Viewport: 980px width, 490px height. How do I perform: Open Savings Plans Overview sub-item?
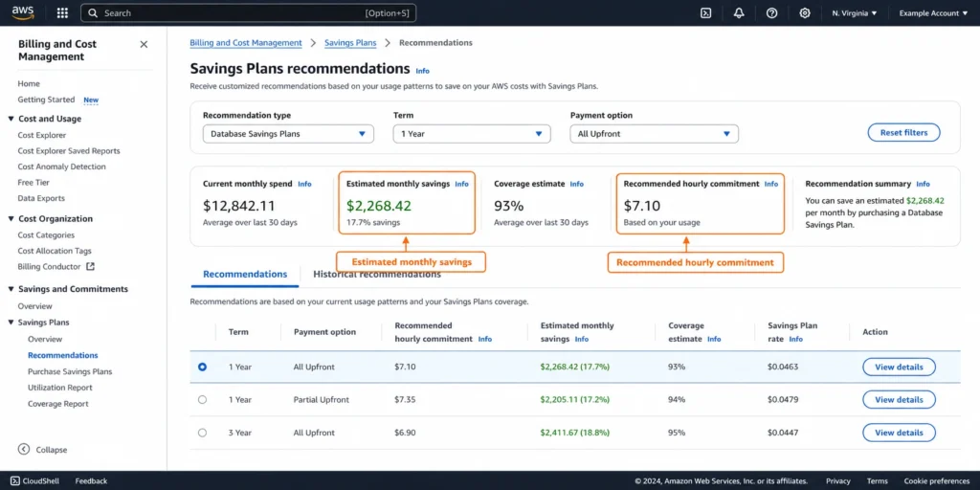pyautogui.click(x=45, y=339)
